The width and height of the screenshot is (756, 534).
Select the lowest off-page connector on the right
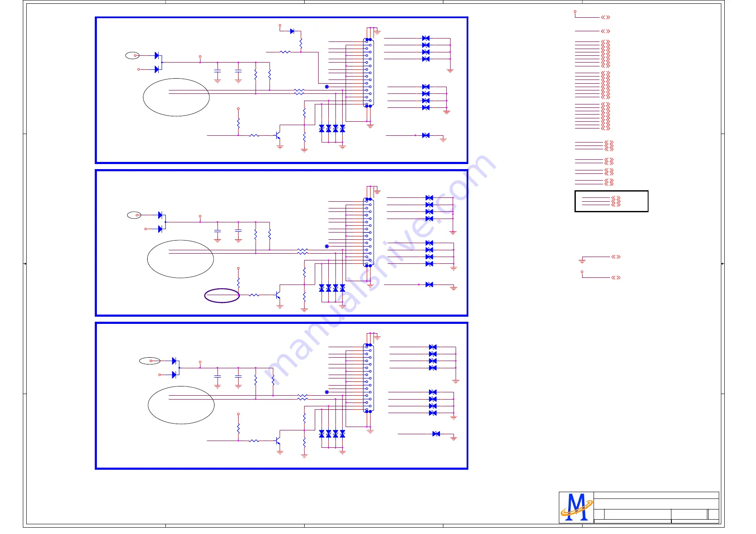pos(616,277)
